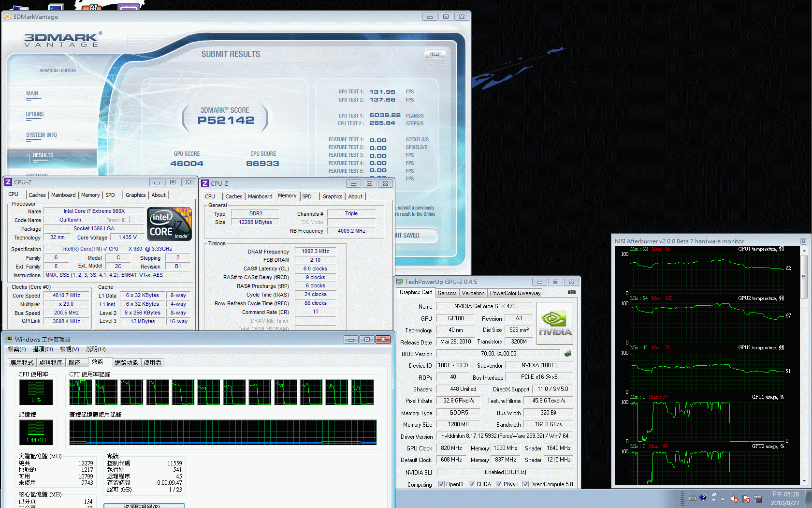This screenshot has height=508, width=812.
Task: Click the Task Manager title bar icon
Action: [9, 339]
